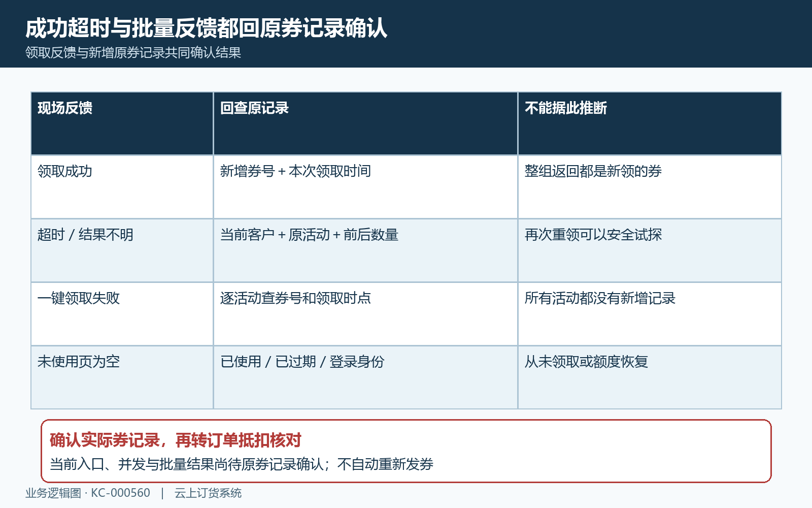Viewport: 812px width, 508px height.
Task: Click the cell 所有活动都没有新增记录
Action: (650, 314)
